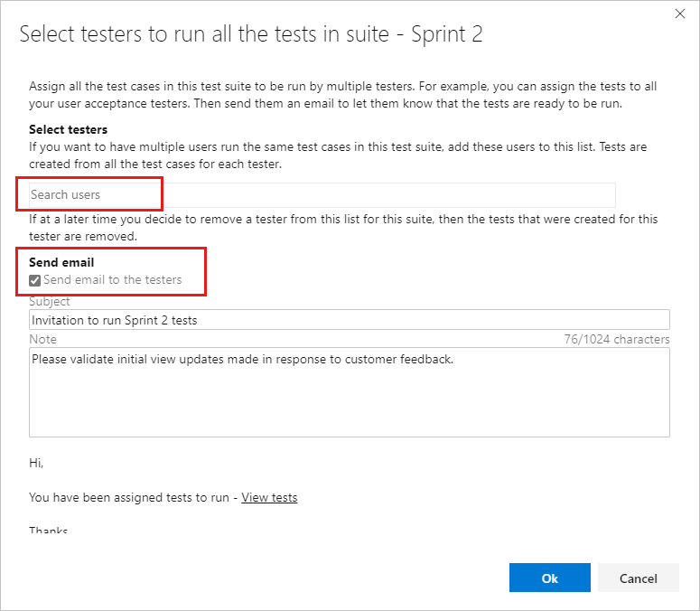700x611 pixels.
Task: Click the Hi greeting in email preview
Action: pos(36,463)
